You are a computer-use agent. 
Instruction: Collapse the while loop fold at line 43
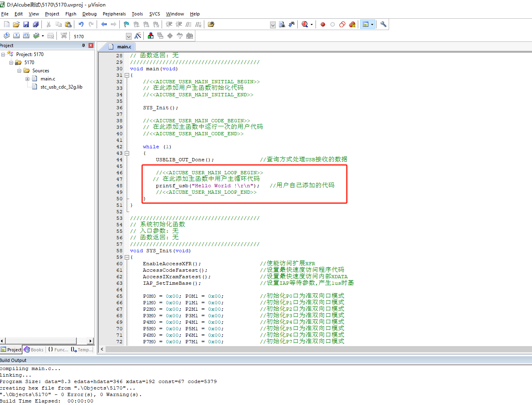[127, 153]
